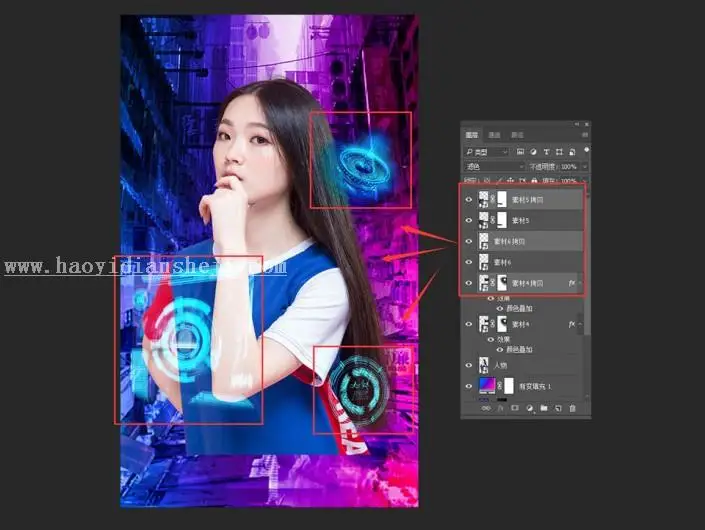
Task: Hide the 素材5 拷贝 layer
Action: (469, 199)
